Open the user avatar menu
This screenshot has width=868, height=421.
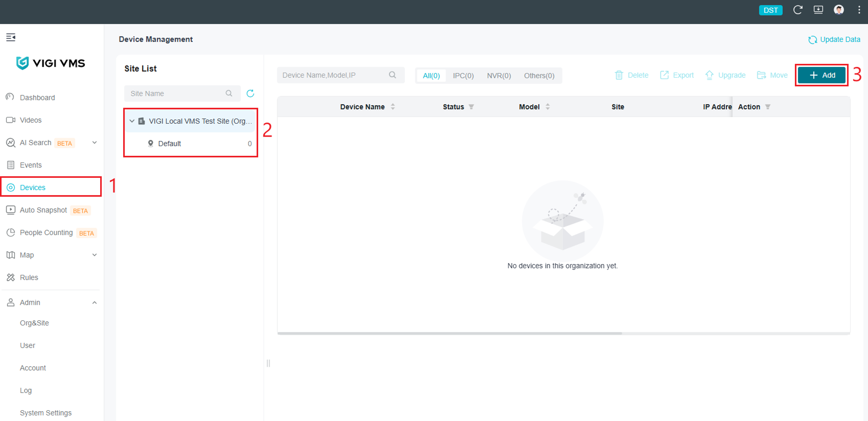(x=838, y=10)
